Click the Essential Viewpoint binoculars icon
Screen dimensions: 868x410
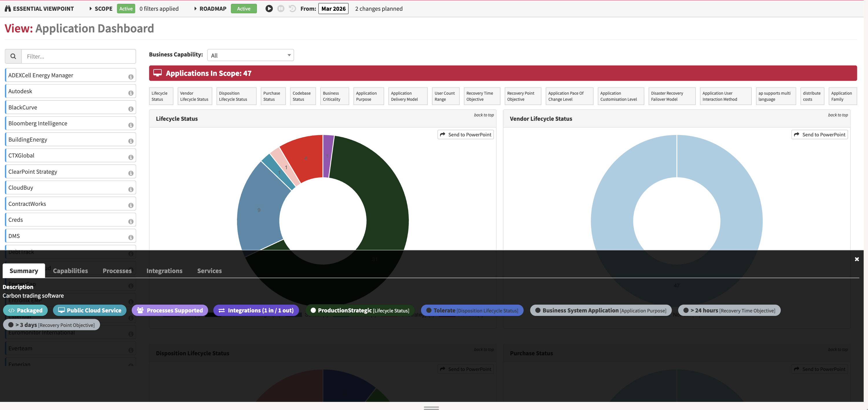click(x=8, y=8)
